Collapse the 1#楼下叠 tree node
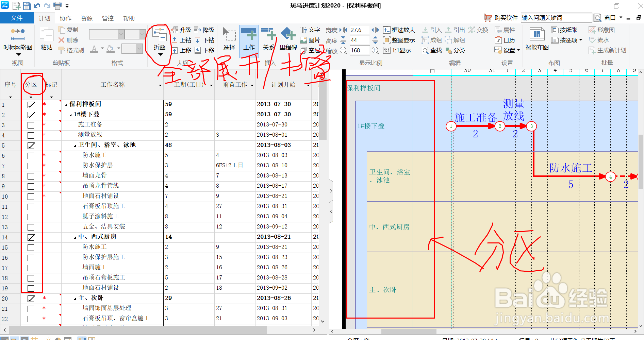Viewport: 644px width, 340px height. 71,115
